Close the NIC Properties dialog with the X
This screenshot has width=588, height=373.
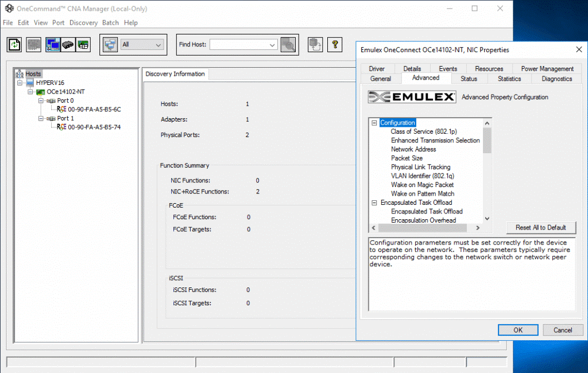pos(579,49)
